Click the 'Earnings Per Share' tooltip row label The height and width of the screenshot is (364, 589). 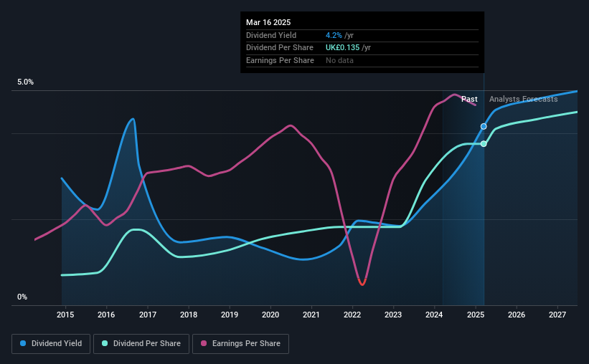(280, 60)
